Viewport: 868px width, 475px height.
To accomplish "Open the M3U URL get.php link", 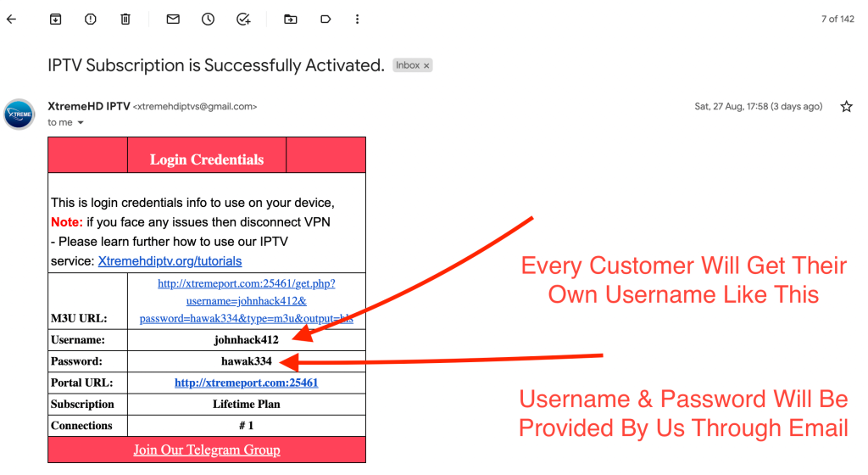I will pyautogui.click(x=247, y=300).
